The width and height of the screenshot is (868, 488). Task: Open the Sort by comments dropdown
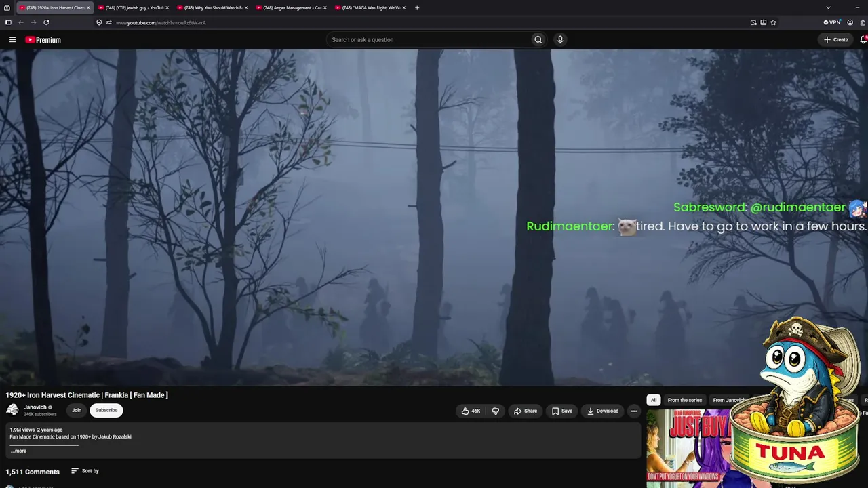pos(85,471)
